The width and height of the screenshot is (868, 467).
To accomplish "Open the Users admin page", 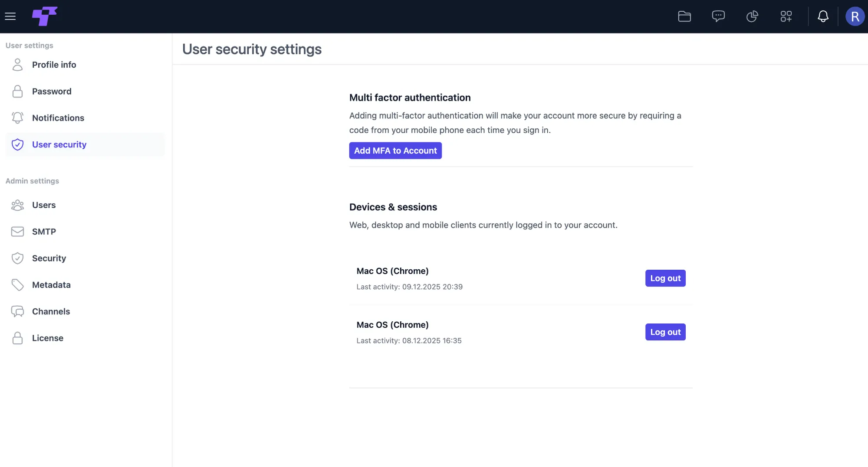I will (85, 205).
